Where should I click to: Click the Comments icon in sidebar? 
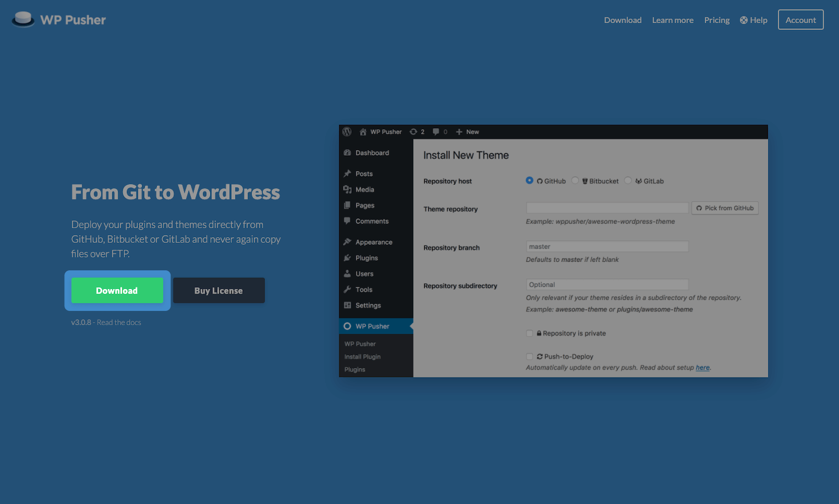click(347, 221)
